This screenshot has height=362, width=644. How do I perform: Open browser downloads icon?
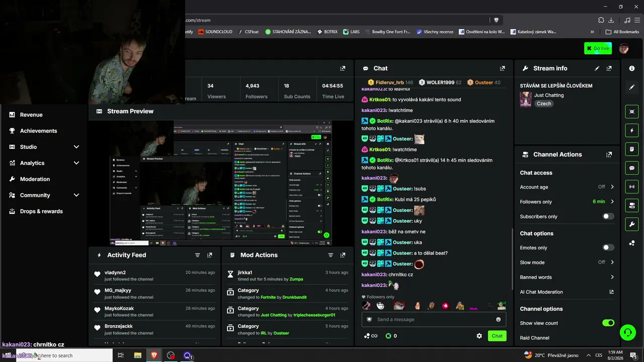pos(611,20)
